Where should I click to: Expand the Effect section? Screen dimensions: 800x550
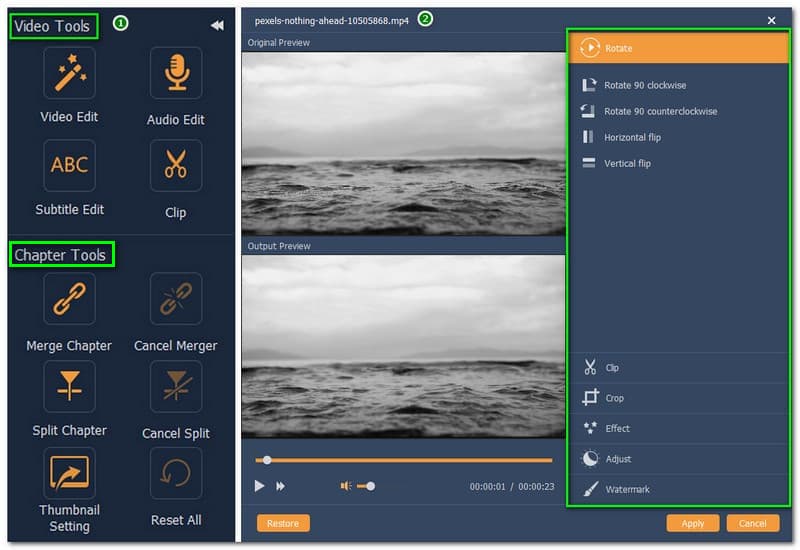pyautogui.click(x=617, y=429)
